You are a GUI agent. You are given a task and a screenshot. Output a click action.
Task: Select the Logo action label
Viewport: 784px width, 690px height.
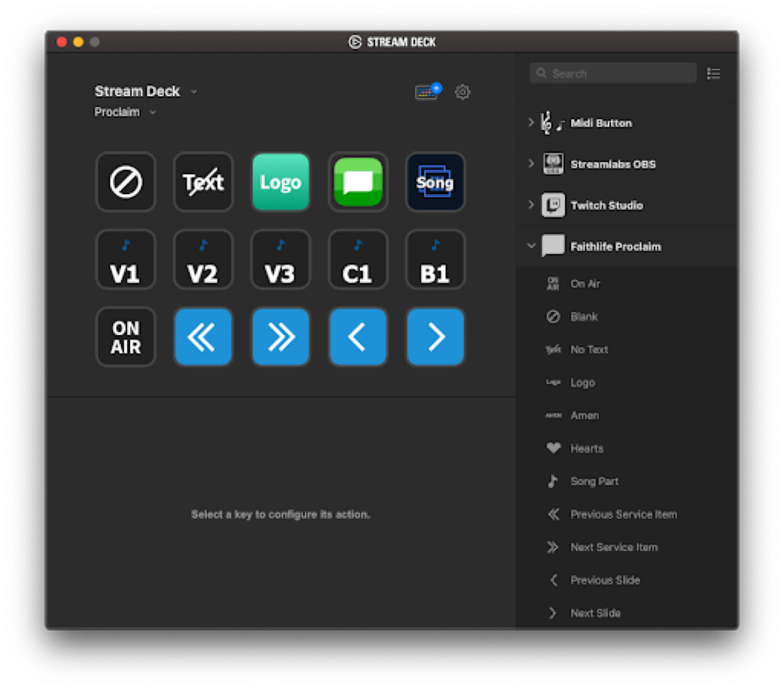[583, 383]
